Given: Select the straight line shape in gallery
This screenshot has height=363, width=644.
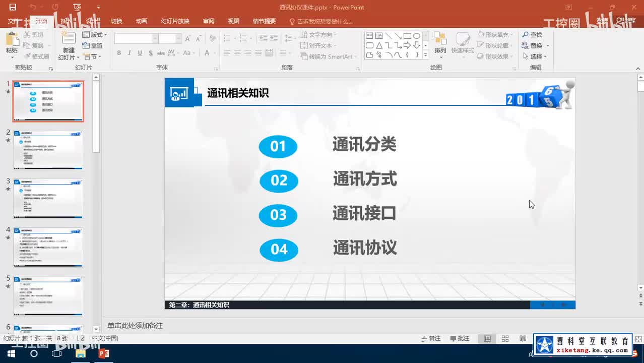Looking at the screenshot, I should 389,36.
